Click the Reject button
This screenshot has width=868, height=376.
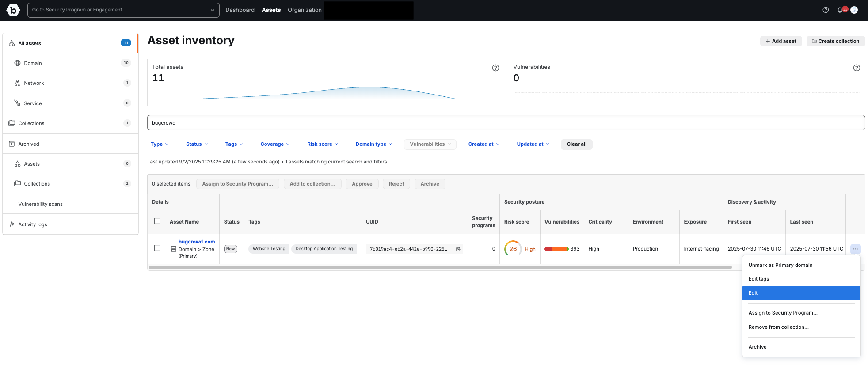coord(396,184)
